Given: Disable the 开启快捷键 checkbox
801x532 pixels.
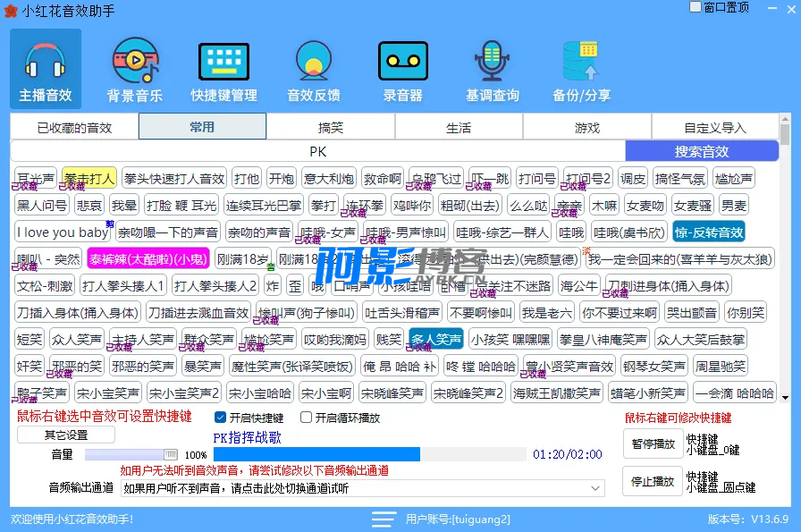Looking at the screenshot, I should [x=221, y=418].
